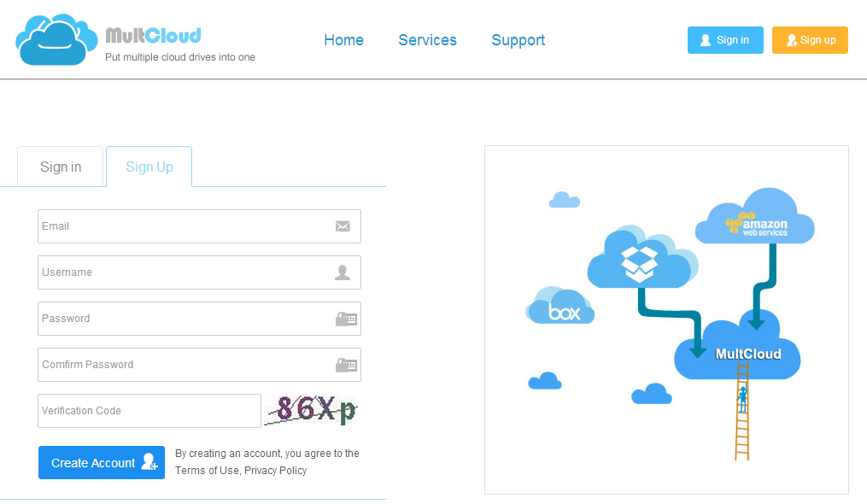Switch to the Sign in tab
The height and width of the screenshot is (504, 867).
[x=61, y=167]
